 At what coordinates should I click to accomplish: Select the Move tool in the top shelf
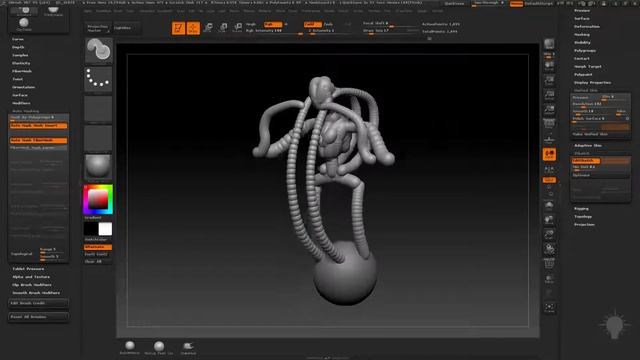pos(208,27)
